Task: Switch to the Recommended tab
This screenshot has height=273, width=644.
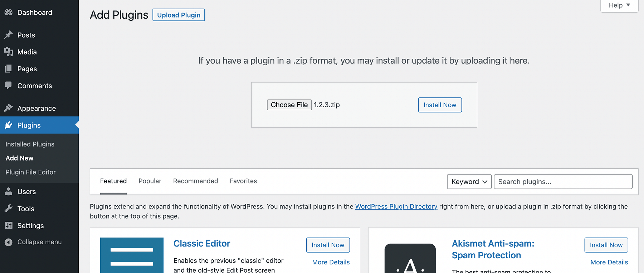Action: [x=195, y=181]
